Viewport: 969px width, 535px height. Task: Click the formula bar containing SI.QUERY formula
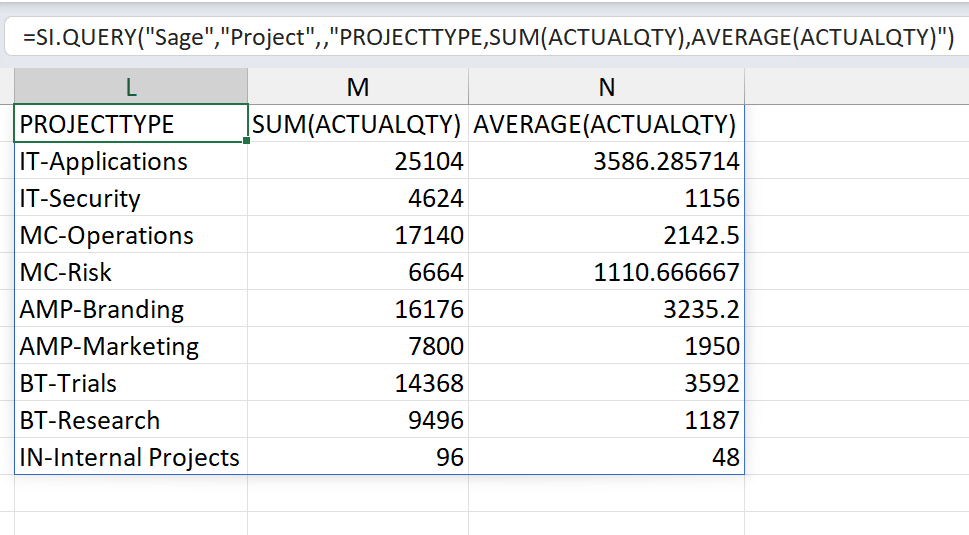pos(487,37)
